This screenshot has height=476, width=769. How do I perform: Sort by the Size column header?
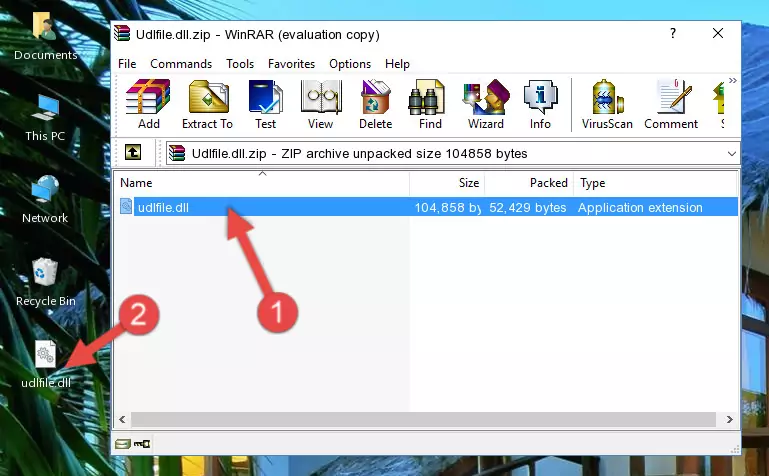(447, 183)
